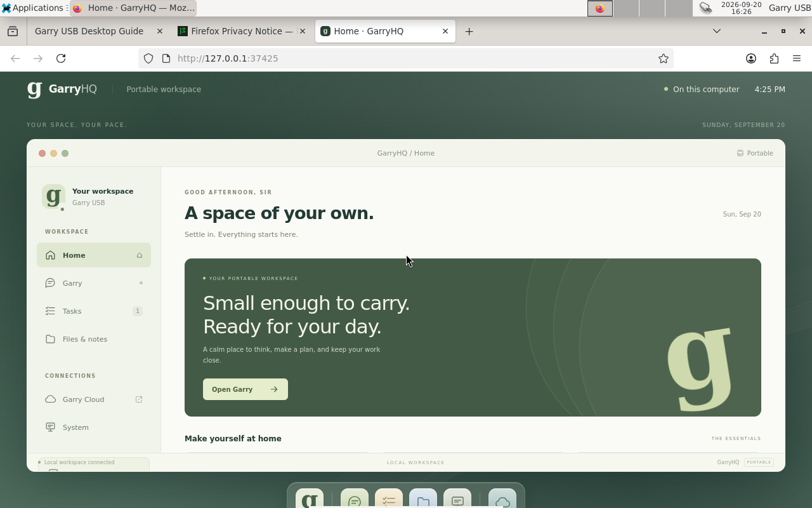This screenshot has height=508, width=812.
Task: Reload the current page
Action: 61,58
